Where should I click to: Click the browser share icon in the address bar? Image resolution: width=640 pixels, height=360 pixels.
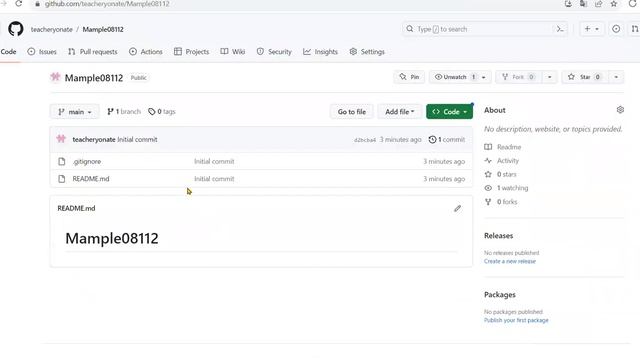tap(598, 4)
